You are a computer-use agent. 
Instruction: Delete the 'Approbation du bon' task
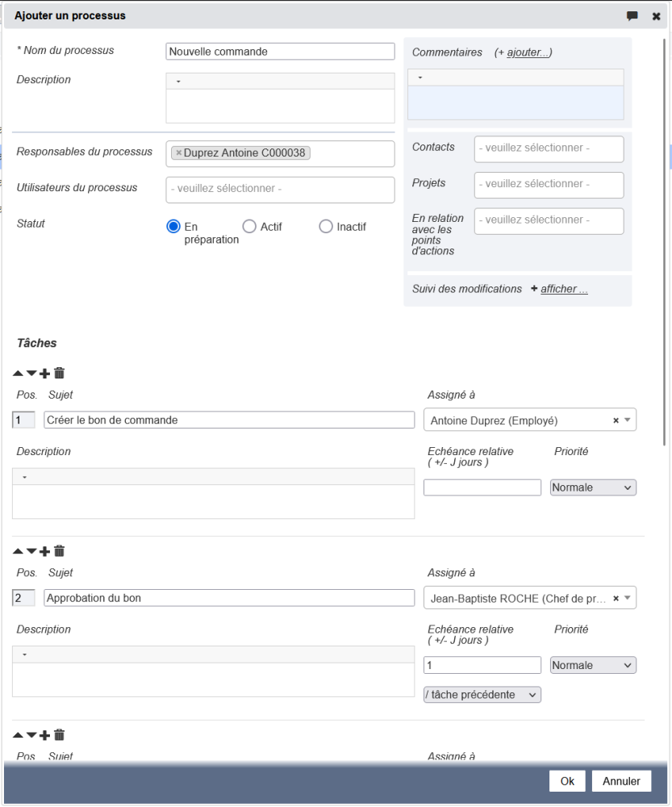coord(59,551)
